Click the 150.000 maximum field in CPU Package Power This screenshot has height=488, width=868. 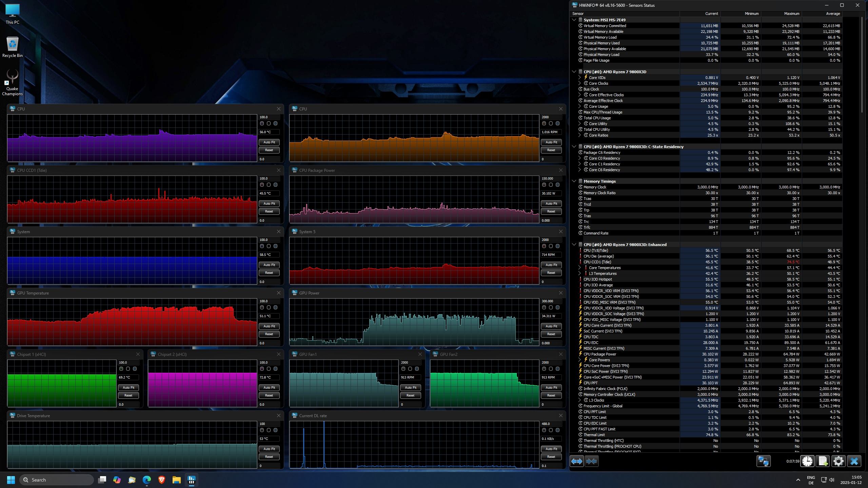tap(551, 178)
